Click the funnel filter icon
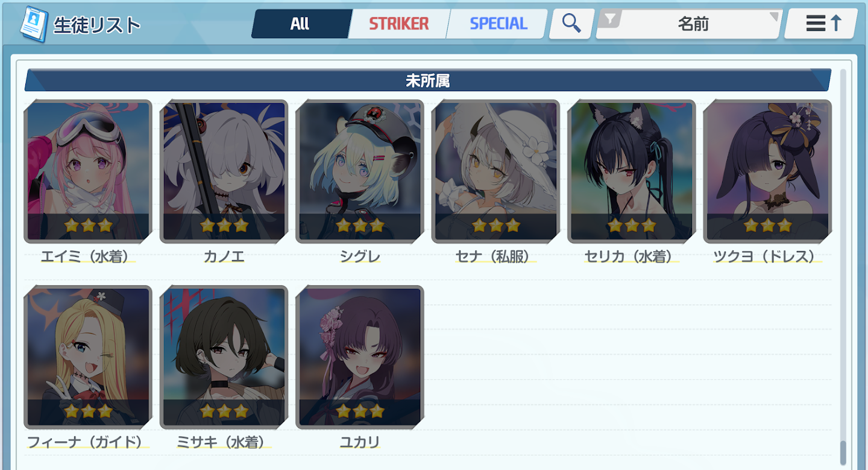Screen dimensions: 868x470 tap(611, 19)
